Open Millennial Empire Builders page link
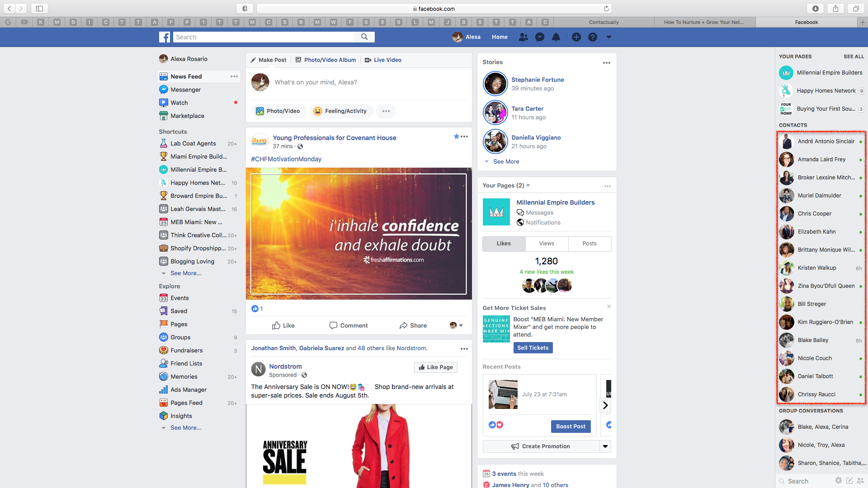The width and height of the screenshot is (868, 488). tap(555, 202)
